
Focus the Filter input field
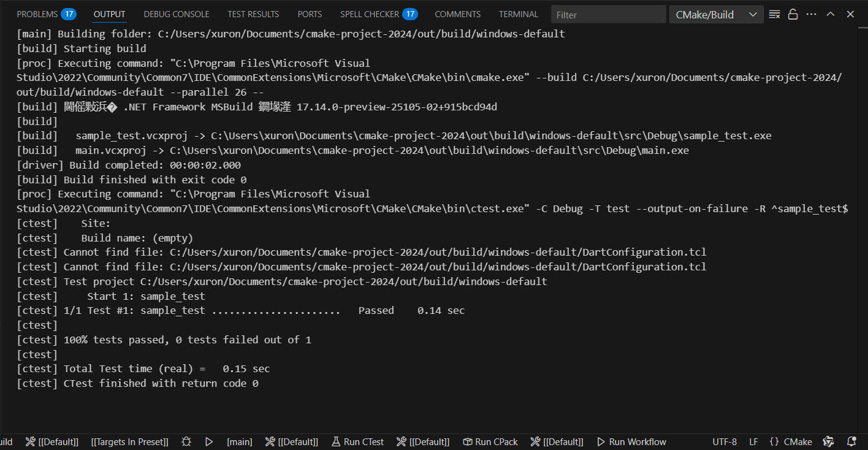(608, 14)
